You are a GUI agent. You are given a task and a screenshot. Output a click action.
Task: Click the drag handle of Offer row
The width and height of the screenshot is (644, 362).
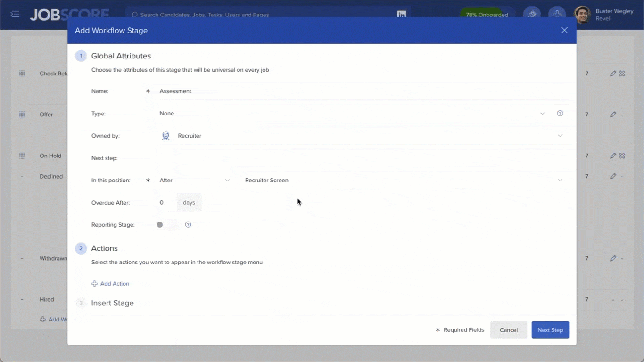point(22,115)
